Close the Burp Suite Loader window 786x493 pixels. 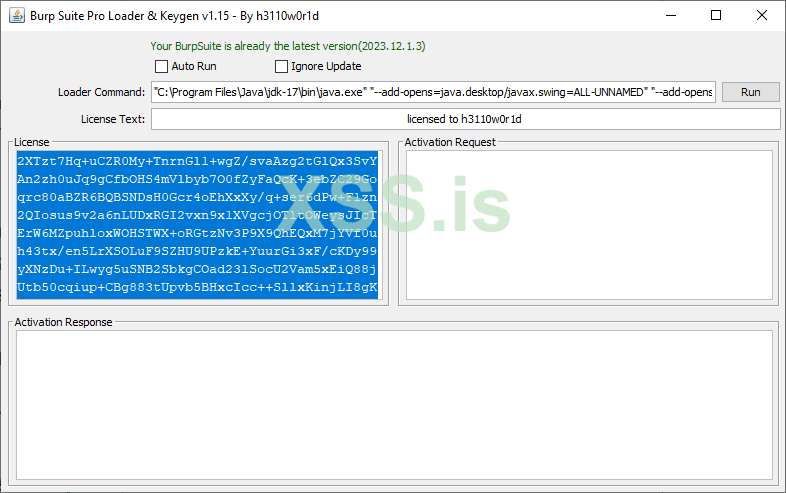761,16
